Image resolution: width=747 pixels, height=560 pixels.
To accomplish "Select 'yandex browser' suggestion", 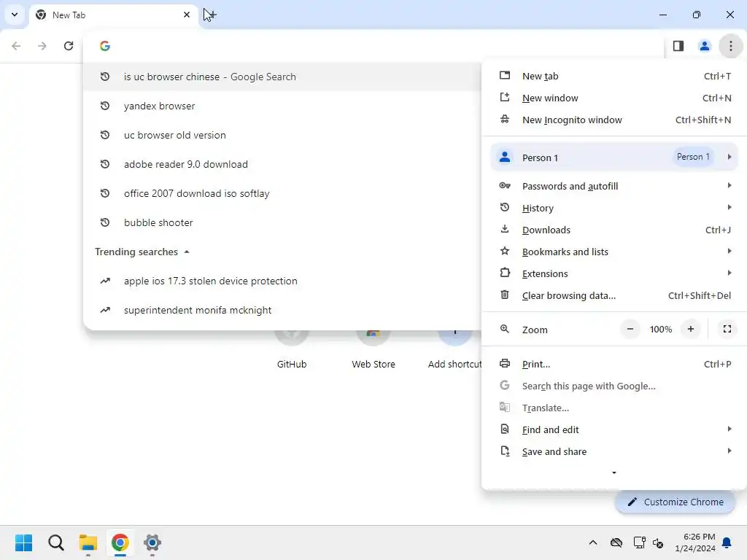I will [282, 106].
